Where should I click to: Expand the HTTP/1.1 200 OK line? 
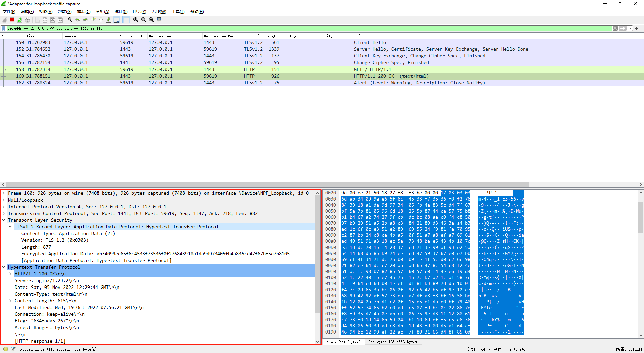click(x=10, y=274)
